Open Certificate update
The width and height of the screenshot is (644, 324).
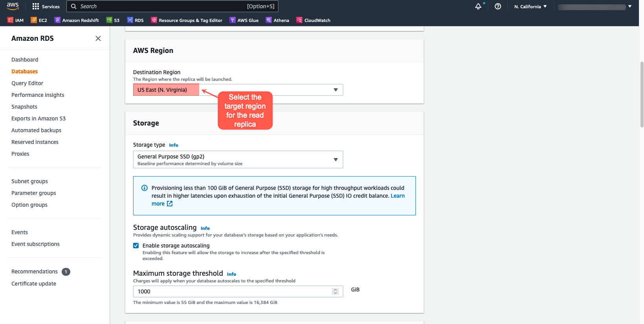pyautogui.click(x=34, y=284)
